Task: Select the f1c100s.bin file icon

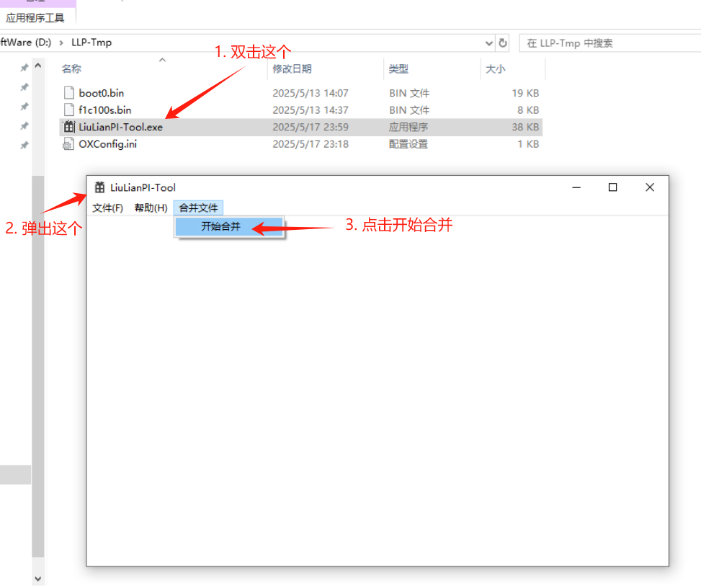Action: coord(69,110)
